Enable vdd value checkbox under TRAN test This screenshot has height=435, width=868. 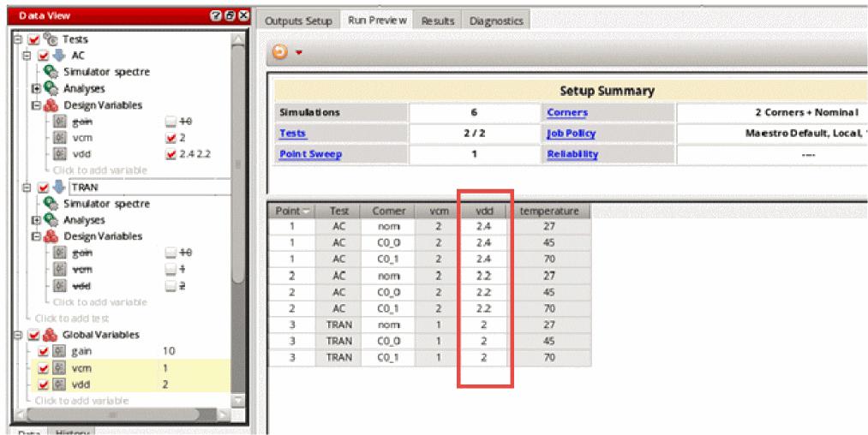(171, 286)
